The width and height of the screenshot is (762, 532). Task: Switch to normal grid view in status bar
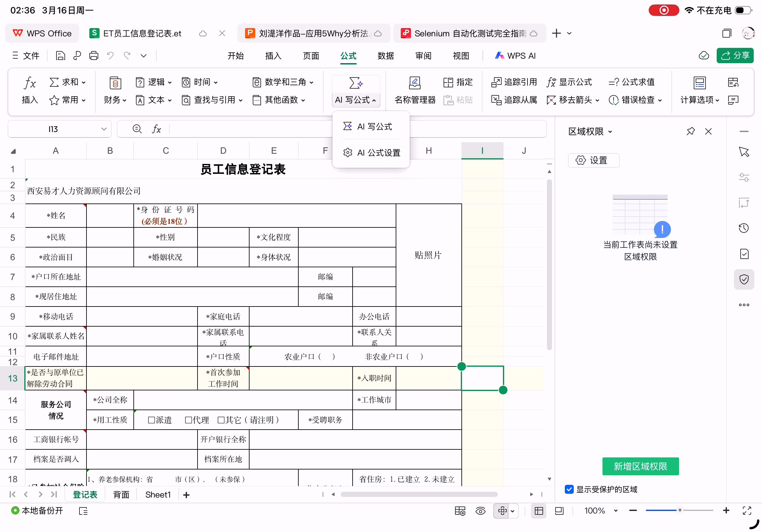point(539,511)
